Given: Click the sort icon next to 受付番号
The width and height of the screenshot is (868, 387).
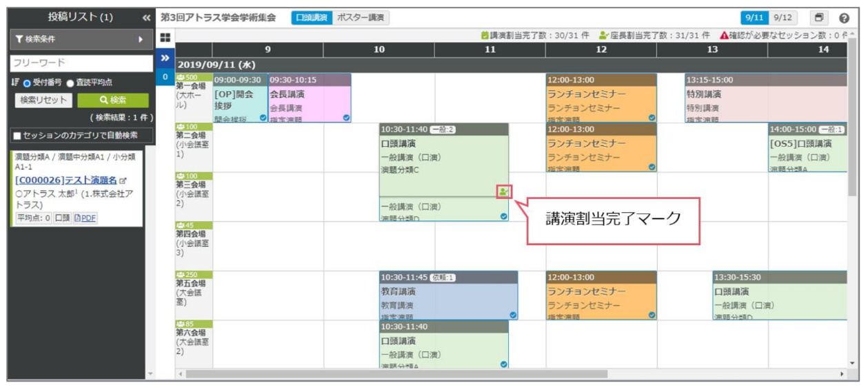Looking at the screenshot, I should click(15, 83).
